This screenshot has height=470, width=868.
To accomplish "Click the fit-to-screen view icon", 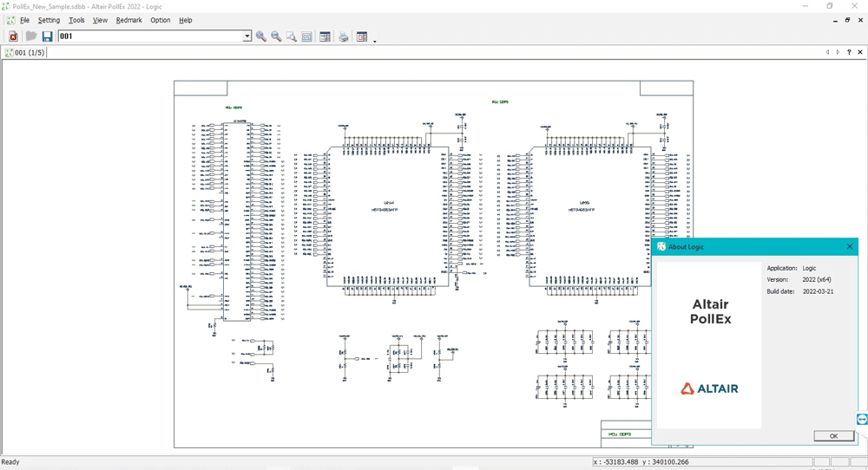I will coord(307,36).
